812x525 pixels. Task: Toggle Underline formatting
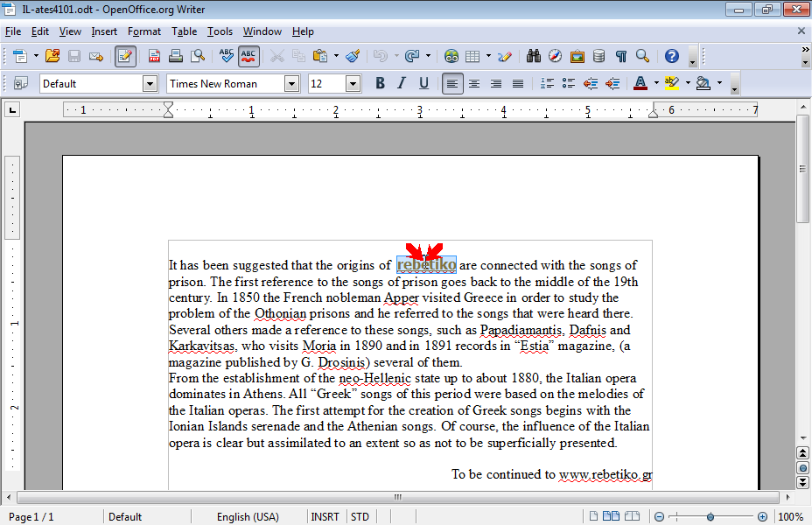pos(423,83)
